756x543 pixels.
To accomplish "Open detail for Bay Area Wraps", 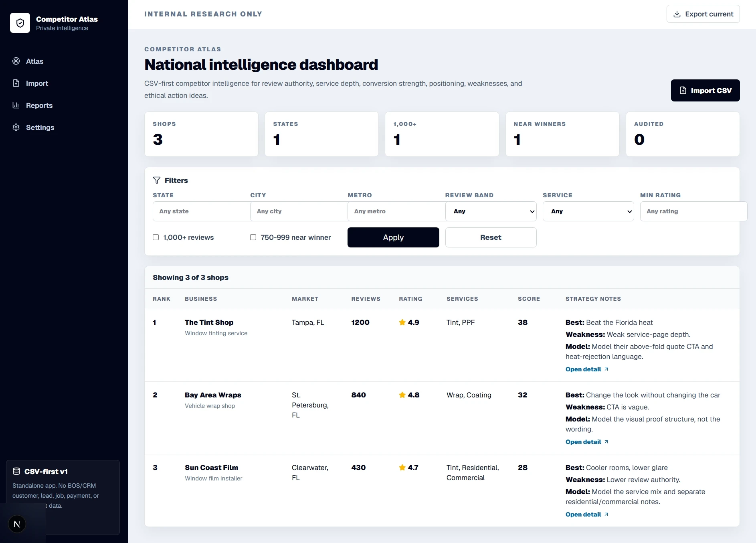I will click(x=587, y=442).
